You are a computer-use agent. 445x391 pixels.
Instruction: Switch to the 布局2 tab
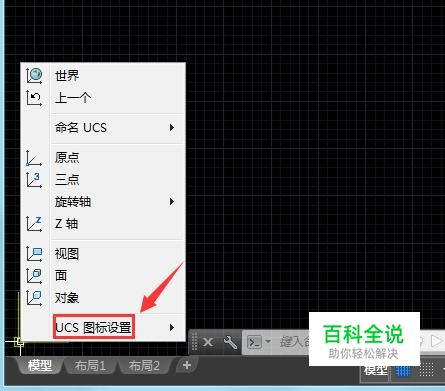[144, 366]
